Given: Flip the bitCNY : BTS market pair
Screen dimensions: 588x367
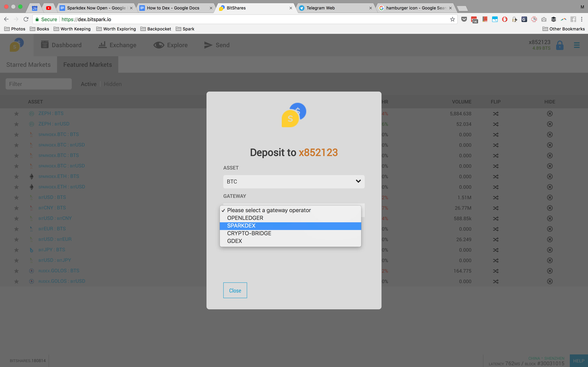Looking at the screenshot, I should point(495,208).
